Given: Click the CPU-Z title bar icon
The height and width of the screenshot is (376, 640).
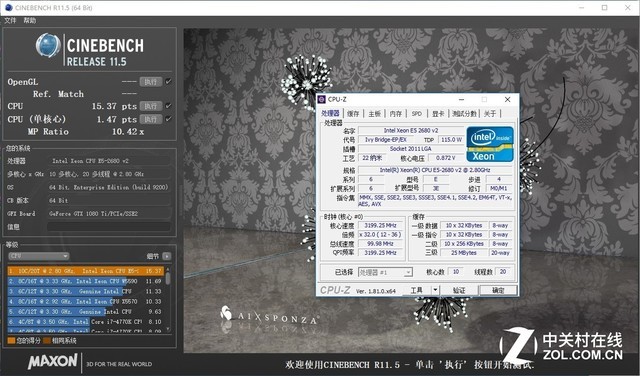Looking at the screenshot, I should click(x=322, y=99).
